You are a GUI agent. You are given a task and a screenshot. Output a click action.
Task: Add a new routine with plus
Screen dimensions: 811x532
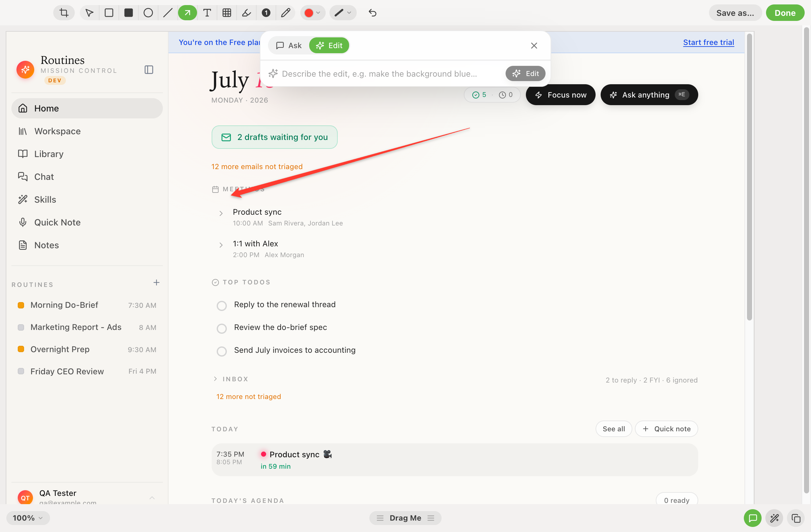156,283
